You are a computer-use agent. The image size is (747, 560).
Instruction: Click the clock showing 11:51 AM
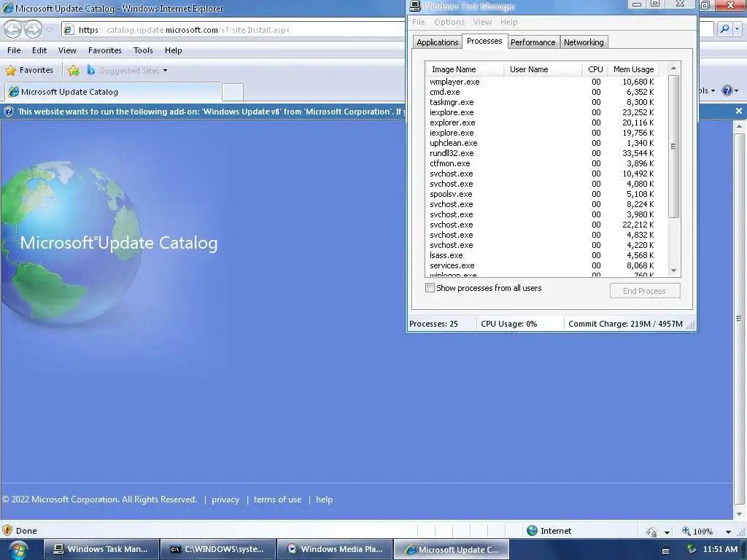pyautogui.click(x=720, y=549)
